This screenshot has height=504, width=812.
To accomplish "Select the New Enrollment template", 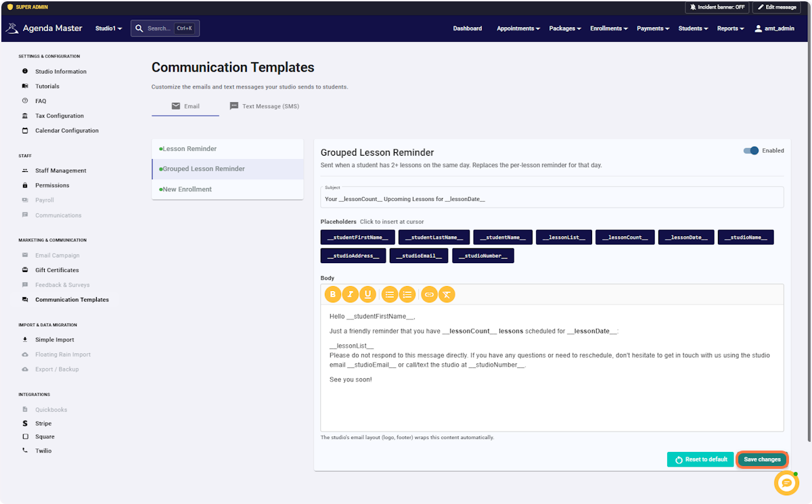I will pos(227,189).
